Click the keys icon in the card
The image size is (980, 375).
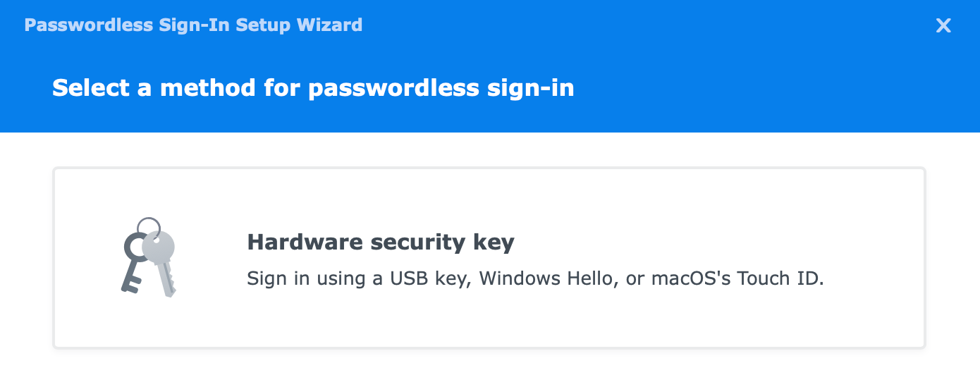[147, 257]
